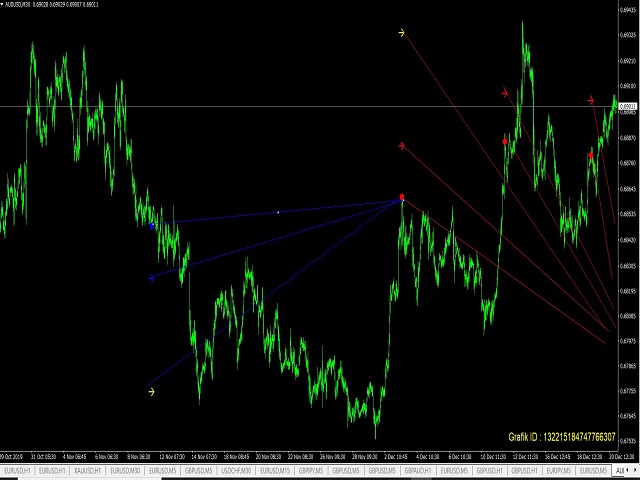Select the red arrow left of the 4 Dec peak

click(x=402, y=146)
